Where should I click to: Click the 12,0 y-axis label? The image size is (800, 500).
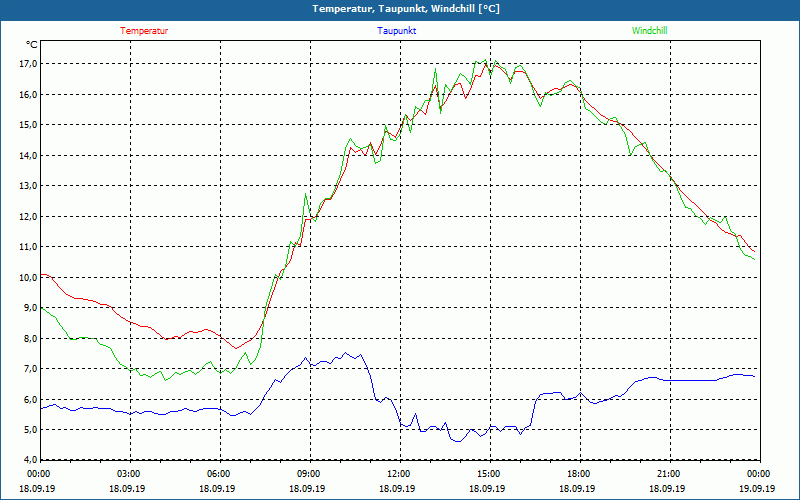point(27,216)
